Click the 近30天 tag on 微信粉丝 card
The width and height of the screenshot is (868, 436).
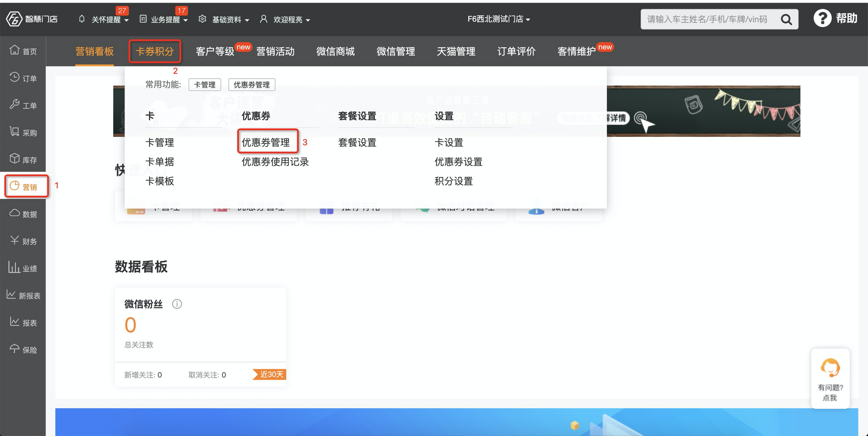coord(270,374)
